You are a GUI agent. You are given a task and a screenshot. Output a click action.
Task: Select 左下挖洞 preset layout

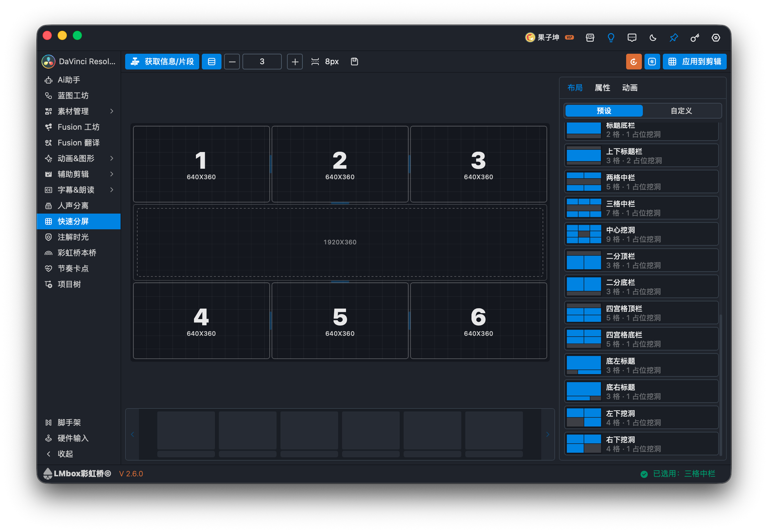(641, 417)
